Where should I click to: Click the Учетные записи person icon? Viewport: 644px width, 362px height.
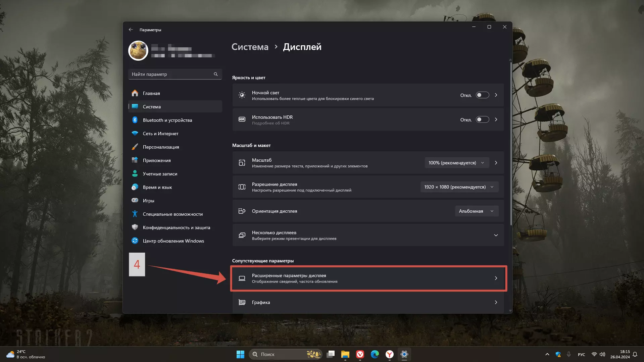click(135, 174)
